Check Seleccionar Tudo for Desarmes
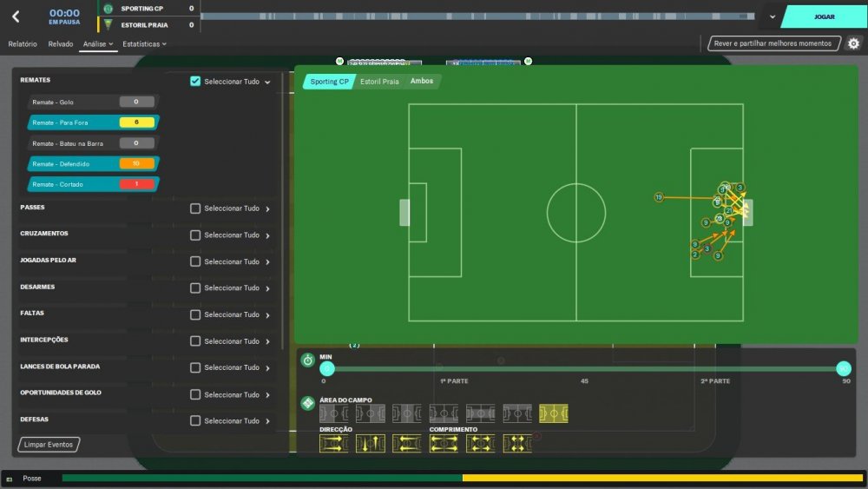This screenshot has width=868, height=489. (x=194, y=288)
